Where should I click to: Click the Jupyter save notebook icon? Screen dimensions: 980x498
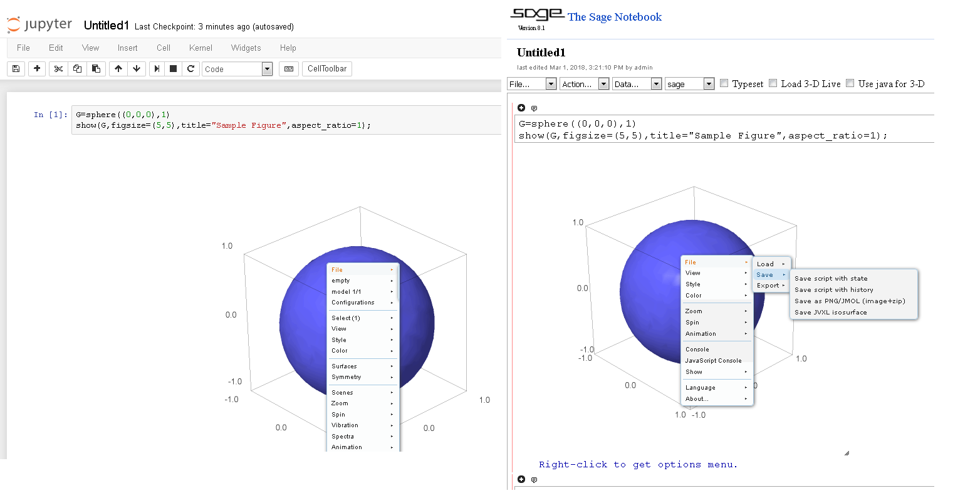point(16,69)
